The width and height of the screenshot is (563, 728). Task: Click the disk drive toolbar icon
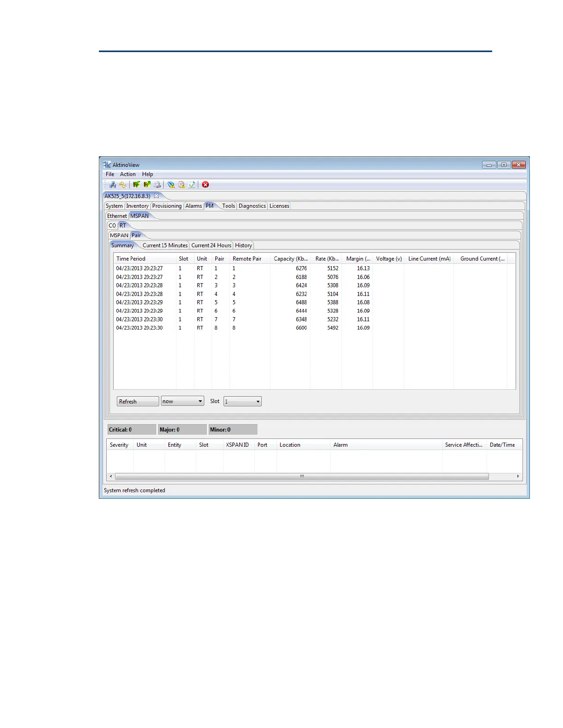pos(157,184)
